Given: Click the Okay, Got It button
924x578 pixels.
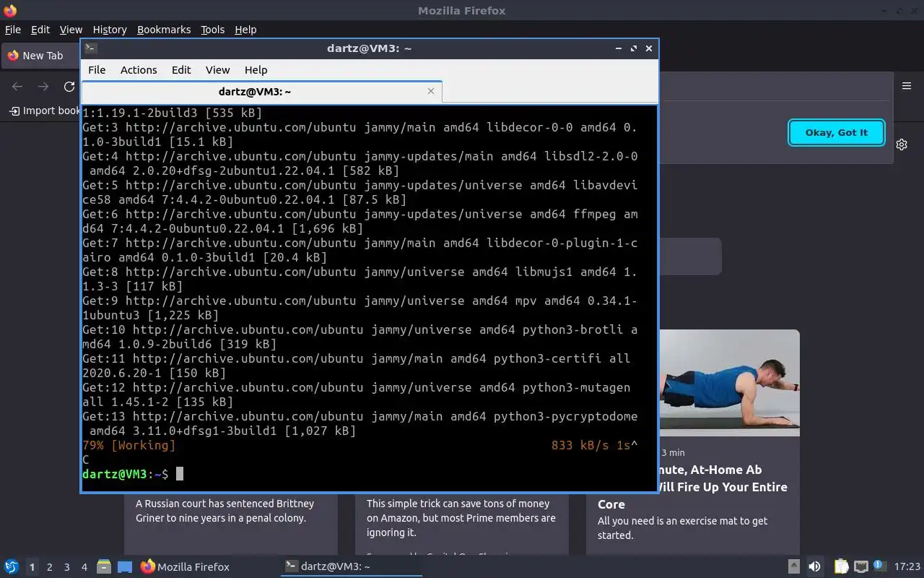Looking at the screenshot, I should (837, 132).
